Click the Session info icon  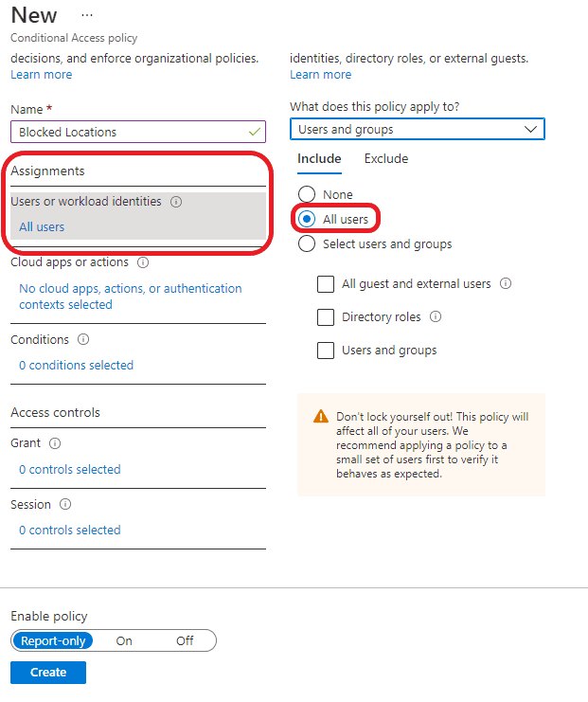(x=65, y=504)
